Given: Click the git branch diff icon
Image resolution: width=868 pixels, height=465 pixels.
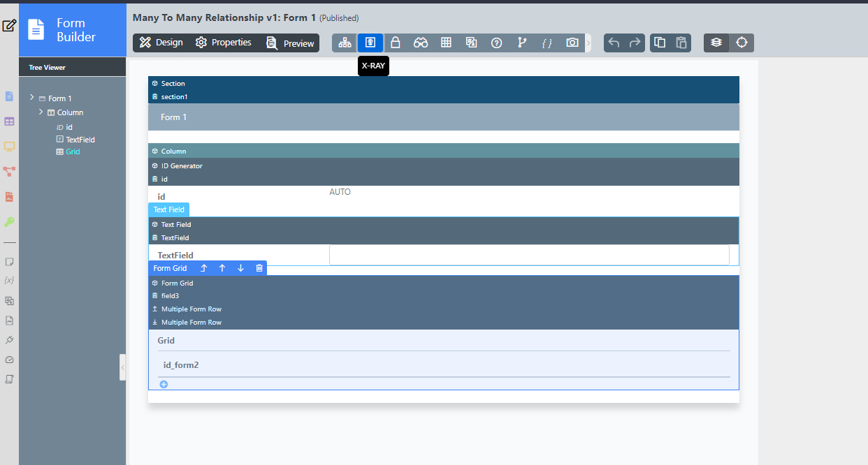Looking at the screenshot, I should tap(521, 43).
